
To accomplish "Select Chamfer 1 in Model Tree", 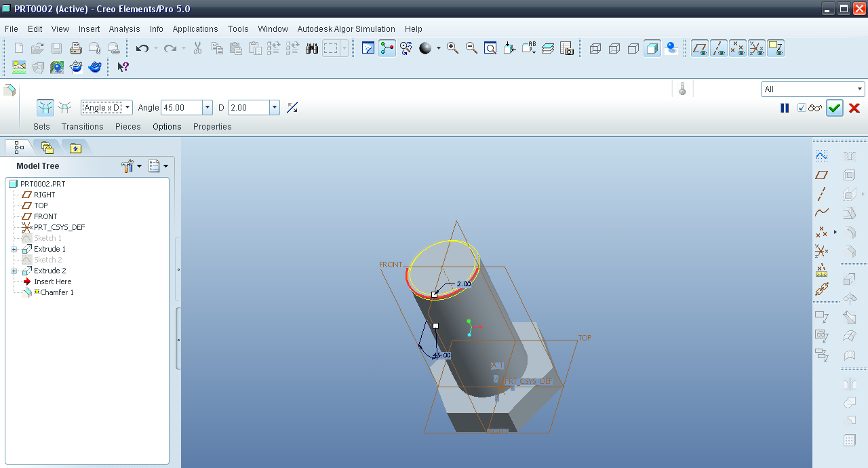I will coord(57,292).
